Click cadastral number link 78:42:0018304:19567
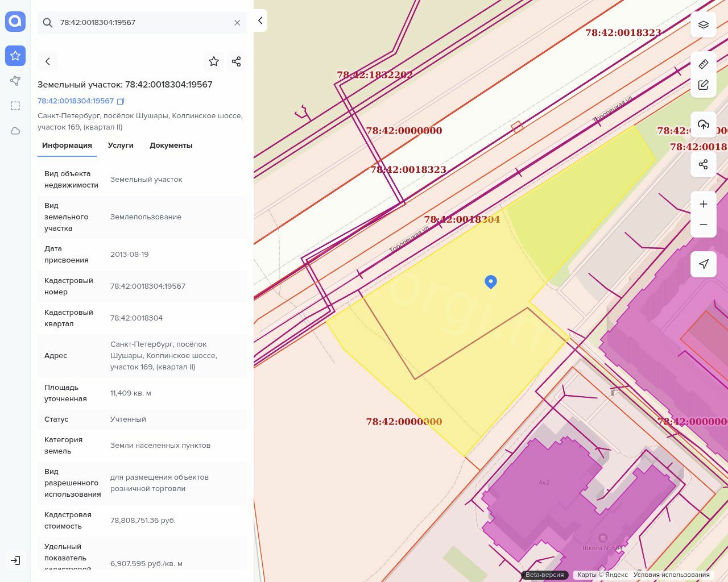The height and width of the screenshot is (582, 728). click(x=76, y=101)
